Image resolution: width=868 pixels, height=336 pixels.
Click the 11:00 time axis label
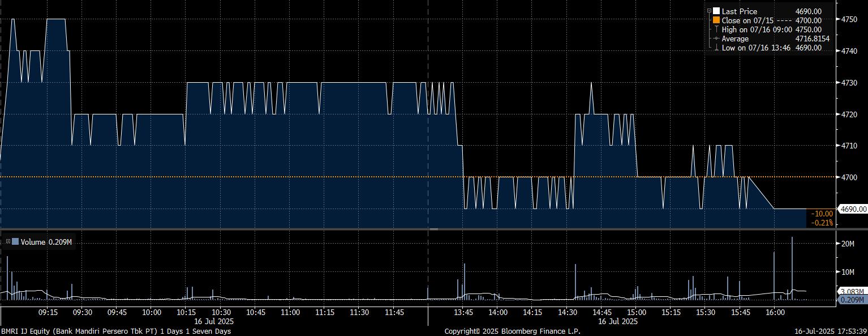point(290,312)
